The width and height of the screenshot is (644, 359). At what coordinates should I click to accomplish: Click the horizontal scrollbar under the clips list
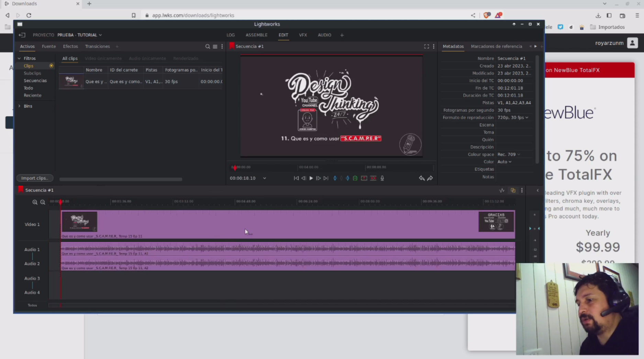pos(121,179)
